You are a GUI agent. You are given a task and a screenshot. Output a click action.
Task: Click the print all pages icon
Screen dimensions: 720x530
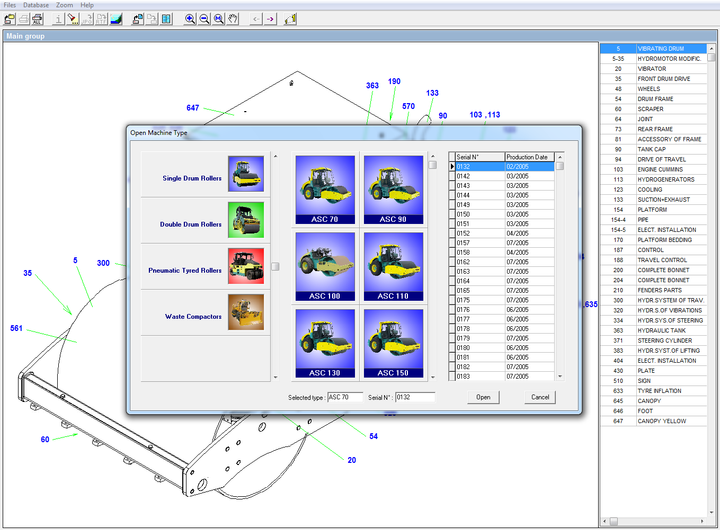coord(37,19)
